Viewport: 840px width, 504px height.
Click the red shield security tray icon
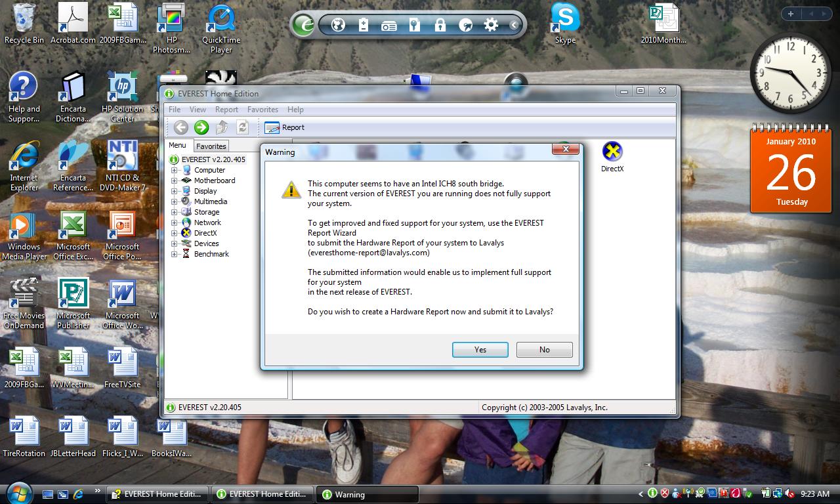665,493
